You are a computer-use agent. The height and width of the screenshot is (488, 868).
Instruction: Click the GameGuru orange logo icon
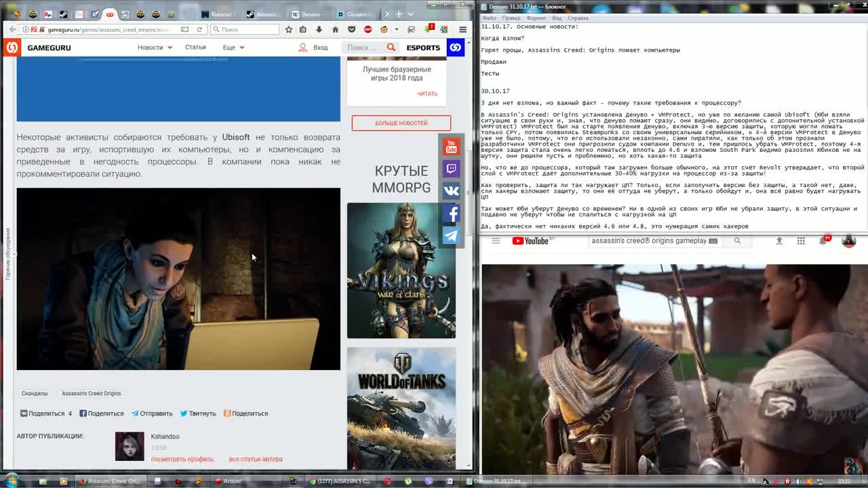(12, 47)
